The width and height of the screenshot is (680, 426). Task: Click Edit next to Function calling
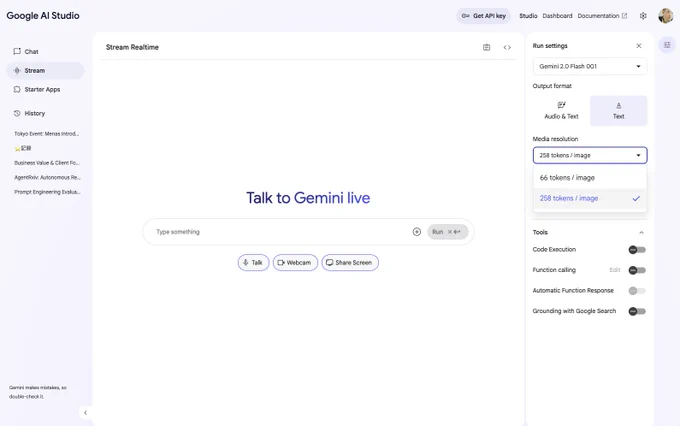coord(615,270)
